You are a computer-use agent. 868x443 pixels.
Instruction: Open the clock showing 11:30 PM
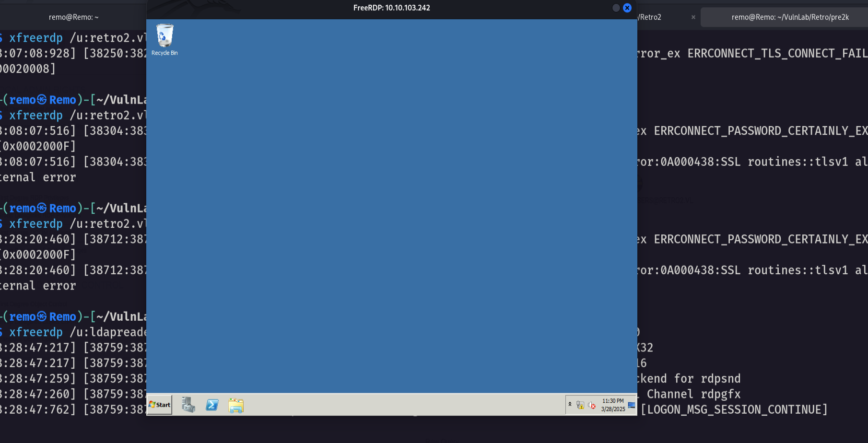pyautogui.click(x=613, y=405)
